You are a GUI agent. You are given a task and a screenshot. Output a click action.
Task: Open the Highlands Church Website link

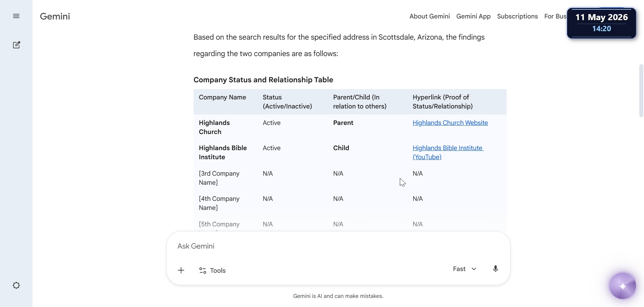(450, 123)
